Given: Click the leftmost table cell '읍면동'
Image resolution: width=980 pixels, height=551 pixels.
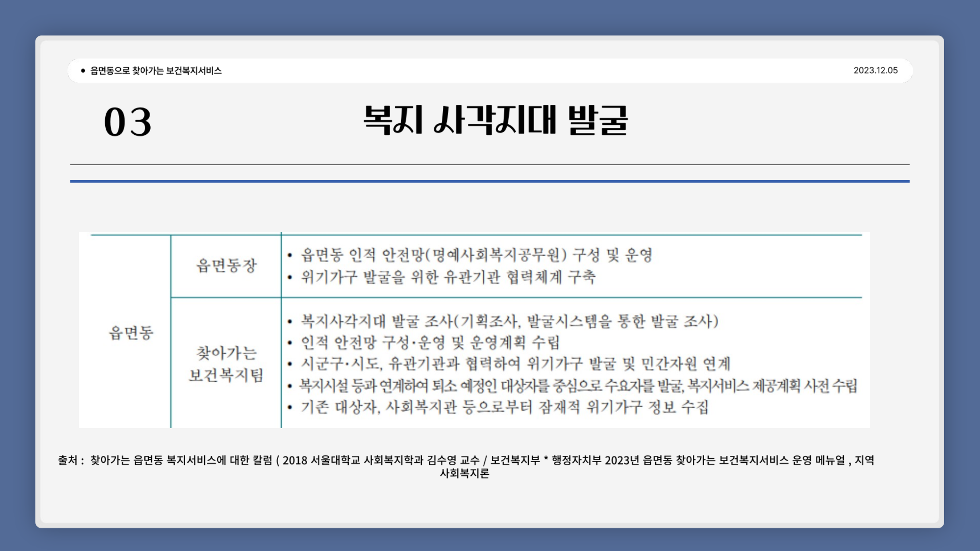Looking at the screenshot, I should click(x=131, y=332).
